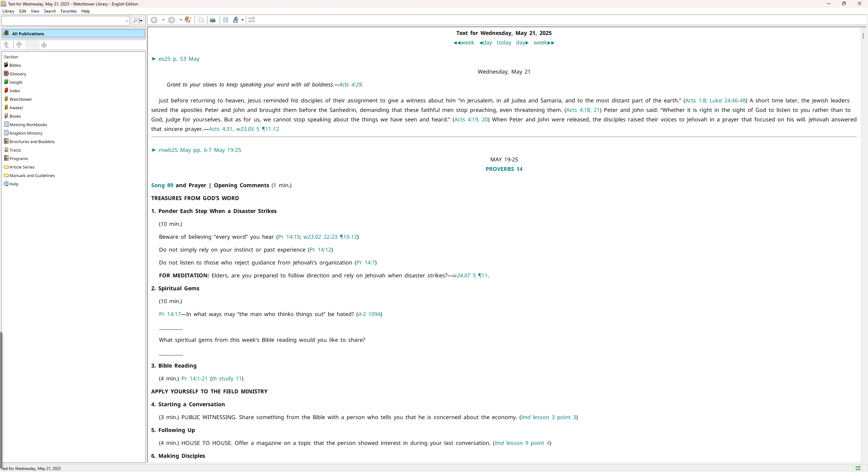The width and height of the screenshot is (868, 472).
Task: Open the Library menu
Action: point(8,11)
